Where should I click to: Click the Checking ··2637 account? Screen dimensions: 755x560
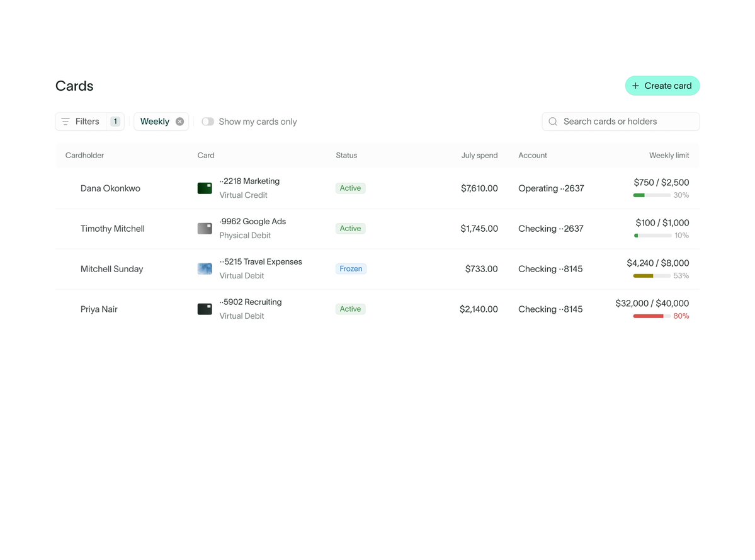point(551,229)
